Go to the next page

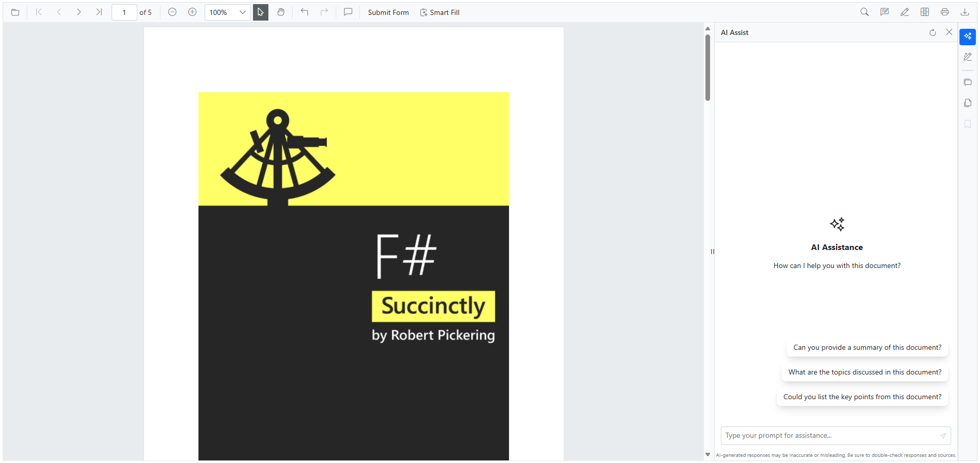pos(79,12)
